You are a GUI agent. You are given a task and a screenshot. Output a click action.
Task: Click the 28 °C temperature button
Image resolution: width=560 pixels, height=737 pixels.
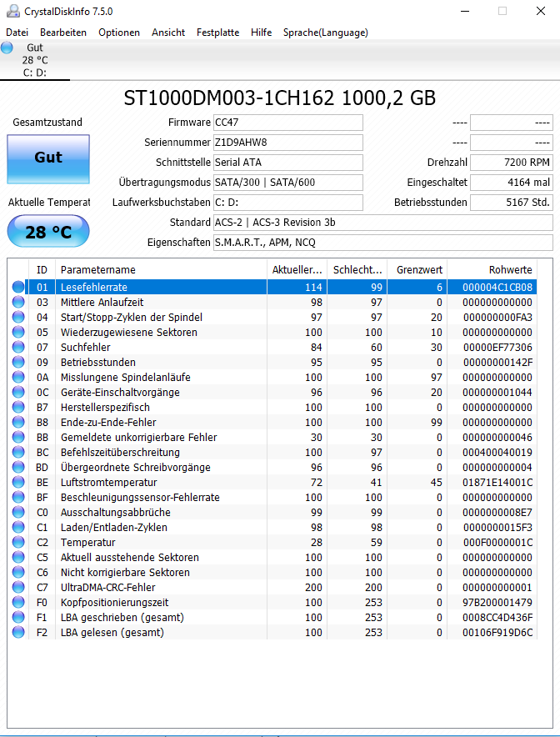[48, 231]
